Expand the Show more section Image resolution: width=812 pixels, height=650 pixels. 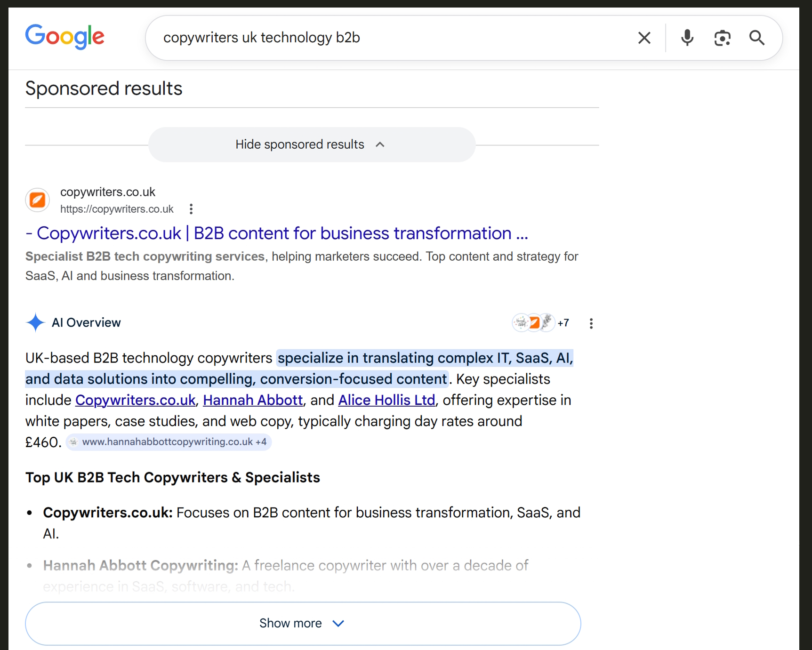click(x=303, y=623)
